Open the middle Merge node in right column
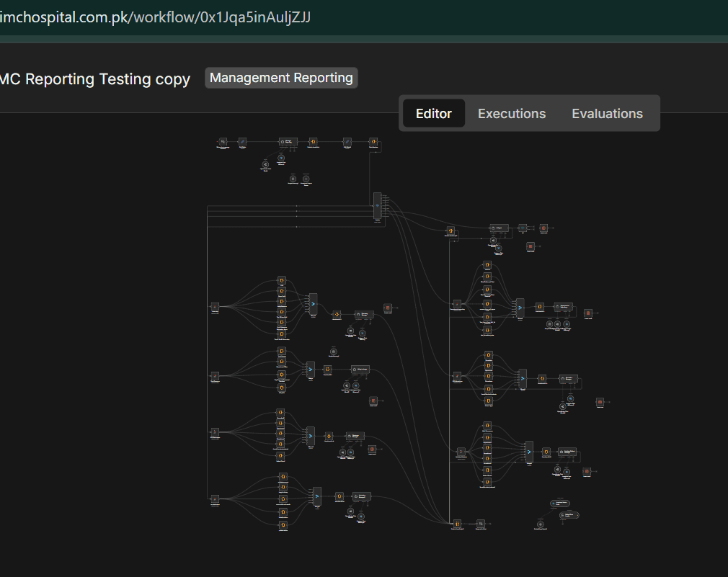 (x=523, y=378)
